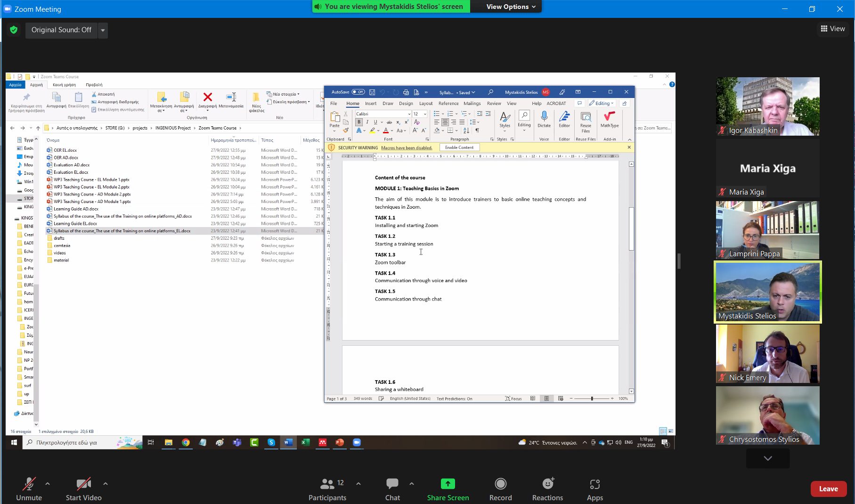Click Zoom Record button
The height and width of the screenshot is (504, 855).
pyautogui.click(x=500, y=489)
